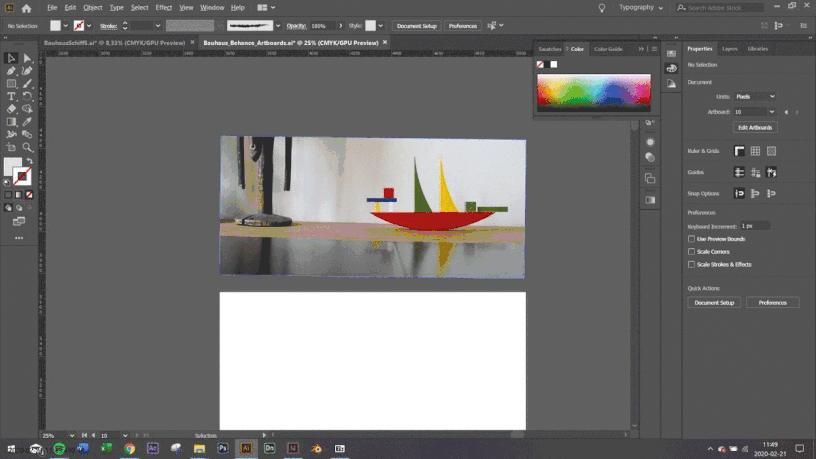Toggle Show Rulers in Properties
Viewport: 816px width, 459px height.
pos(739,151)
